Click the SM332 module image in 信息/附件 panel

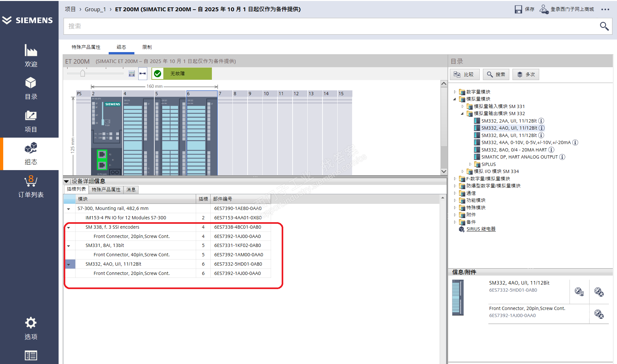click(458, 297)
